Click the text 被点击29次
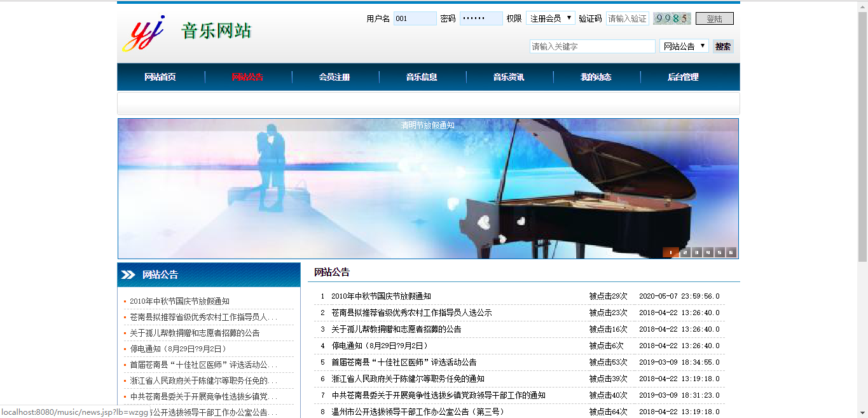868x418 pixels. click(608, 296)
